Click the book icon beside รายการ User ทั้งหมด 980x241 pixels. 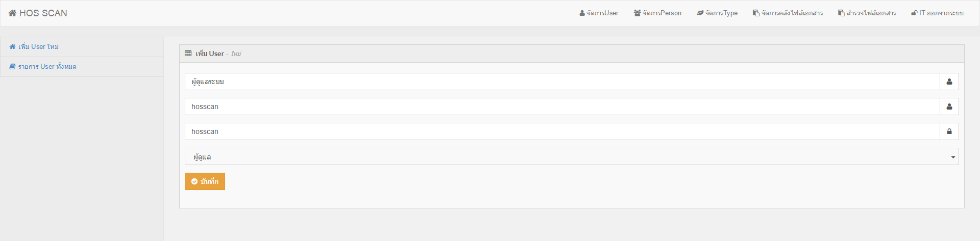pos(12,66)
